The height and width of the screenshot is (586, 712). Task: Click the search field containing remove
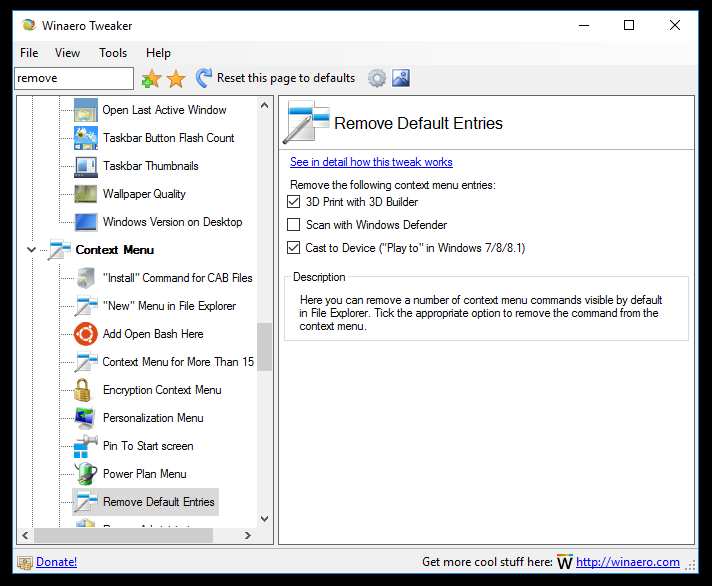coord(74,78)
